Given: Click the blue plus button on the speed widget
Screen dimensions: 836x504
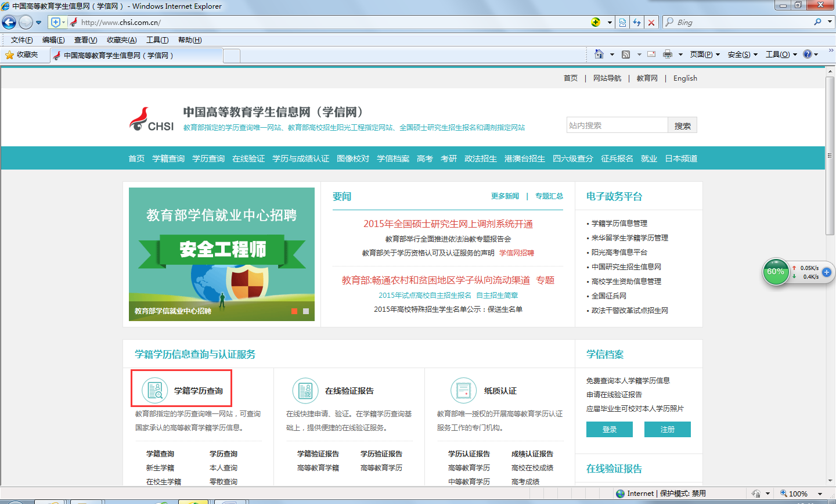Looking at the screenshot, I should click(827, 272).
